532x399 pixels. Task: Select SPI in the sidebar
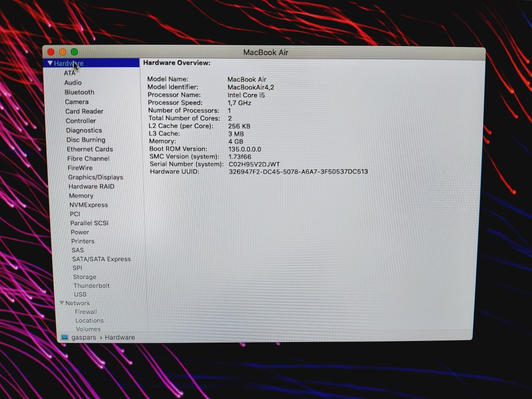77,268
